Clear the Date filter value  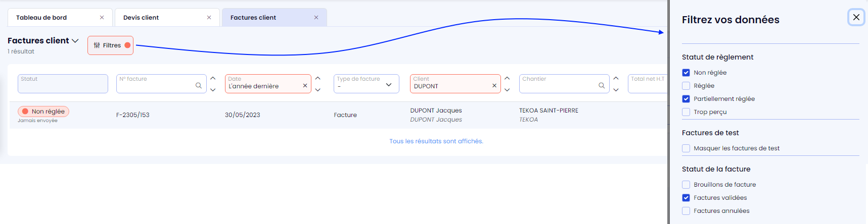[x=305, y=86]
